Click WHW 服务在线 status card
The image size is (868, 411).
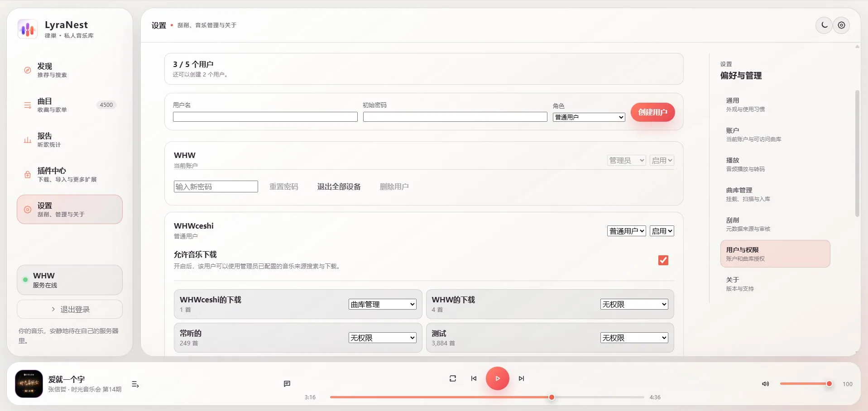70,280
